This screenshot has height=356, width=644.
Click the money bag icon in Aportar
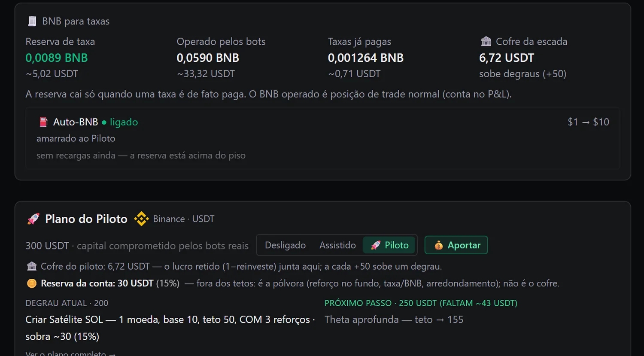click(x=438, y=245)
